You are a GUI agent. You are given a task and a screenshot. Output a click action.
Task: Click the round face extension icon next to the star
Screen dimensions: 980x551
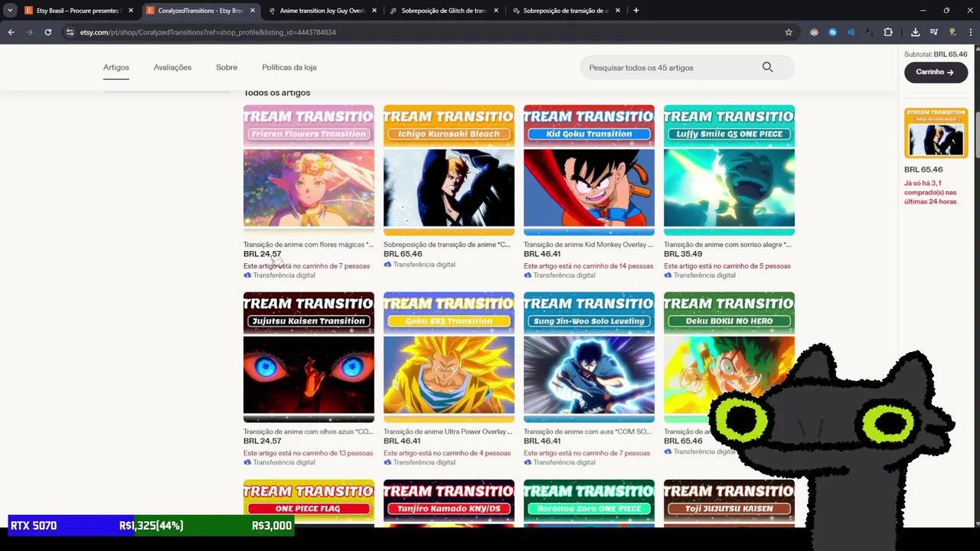(814, 32)
